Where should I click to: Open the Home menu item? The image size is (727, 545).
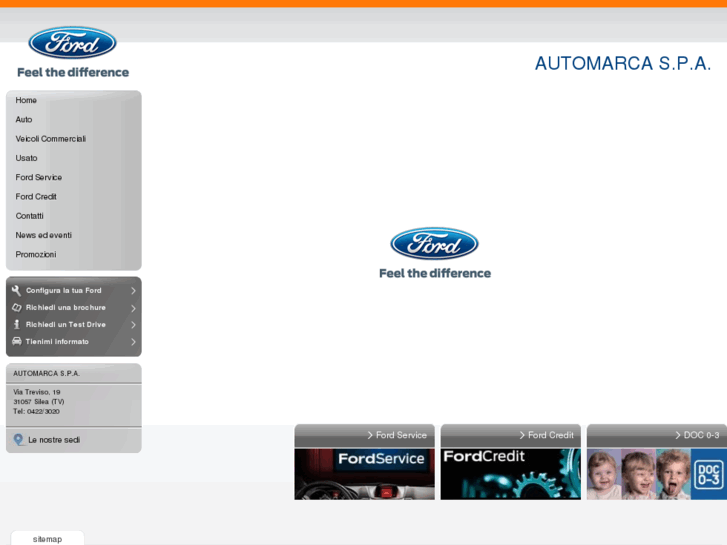26,100
